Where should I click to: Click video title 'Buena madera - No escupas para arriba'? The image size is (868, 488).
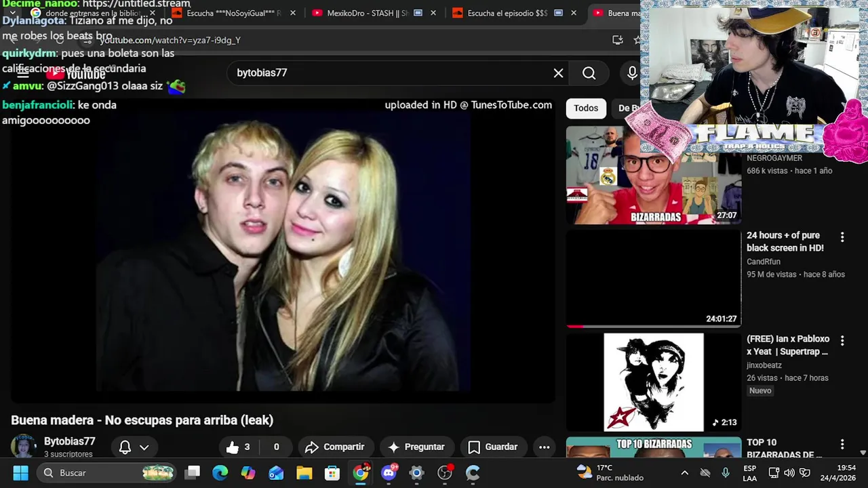(142, 420)
